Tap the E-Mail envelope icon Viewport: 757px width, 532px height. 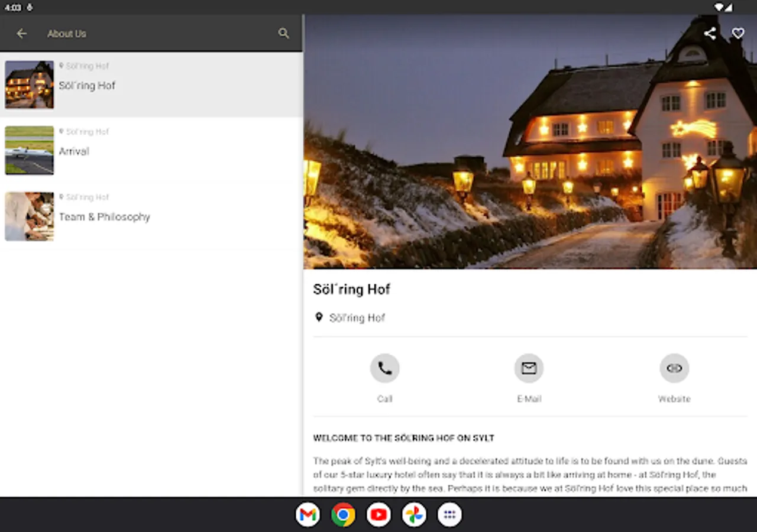[x=529, y=368]
